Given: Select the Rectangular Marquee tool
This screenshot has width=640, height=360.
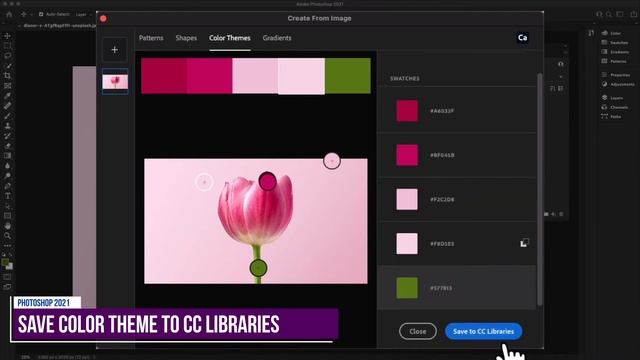Looking at the screenshot, I should 7,46.
